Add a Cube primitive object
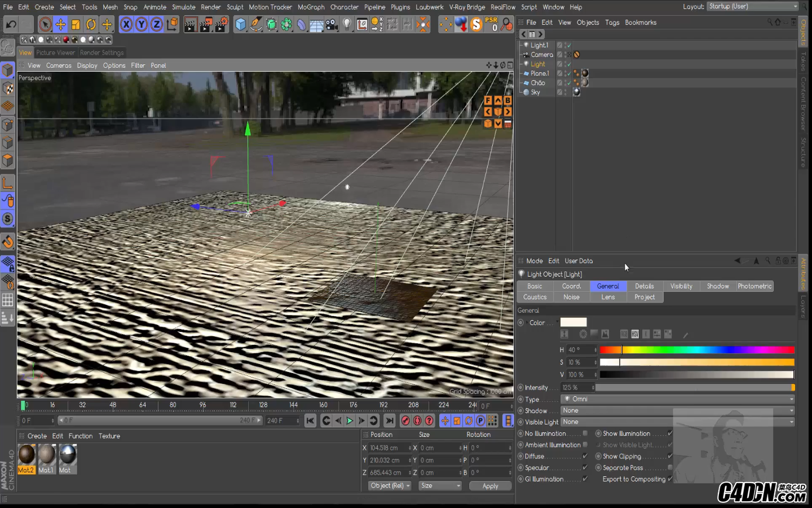This screenshot has height=508, width=812. [241, 24]
